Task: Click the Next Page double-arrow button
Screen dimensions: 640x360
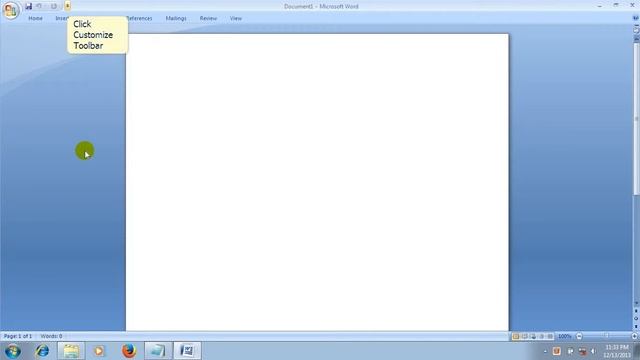Action: (636, 326)
